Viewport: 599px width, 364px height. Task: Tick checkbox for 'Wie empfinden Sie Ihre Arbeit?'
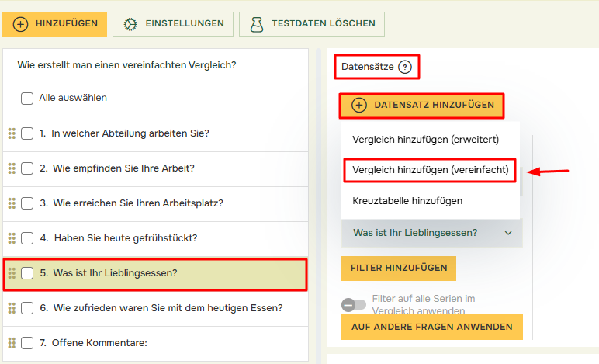pyautogui.click(x=27, y=168)
